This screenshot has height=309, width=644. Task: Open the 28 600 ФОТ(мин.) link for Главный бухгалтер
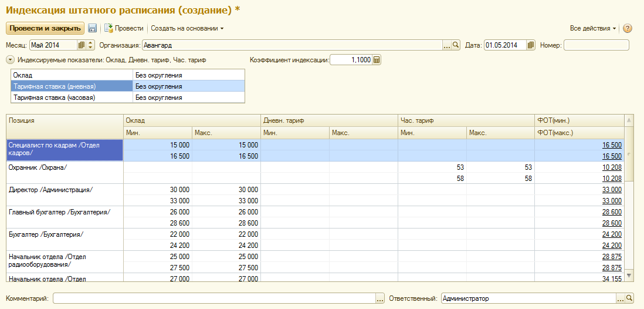coord(612,212)
